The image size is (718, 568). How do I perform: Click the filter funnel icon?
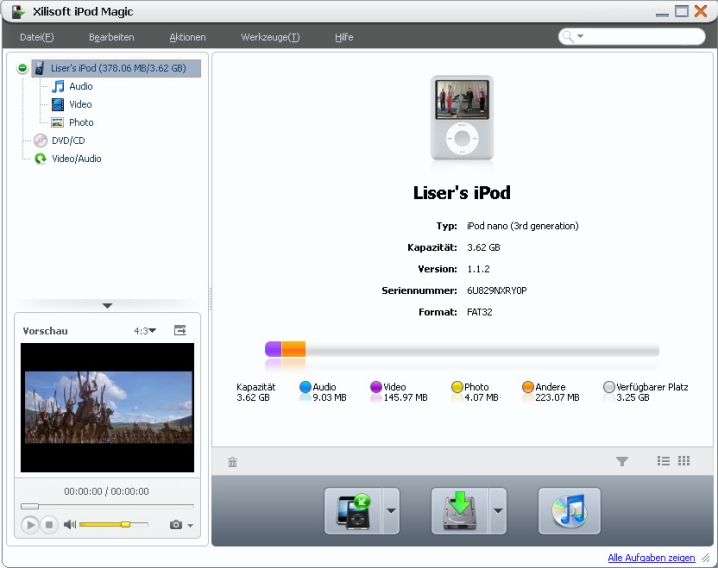(x=622, y=461)
